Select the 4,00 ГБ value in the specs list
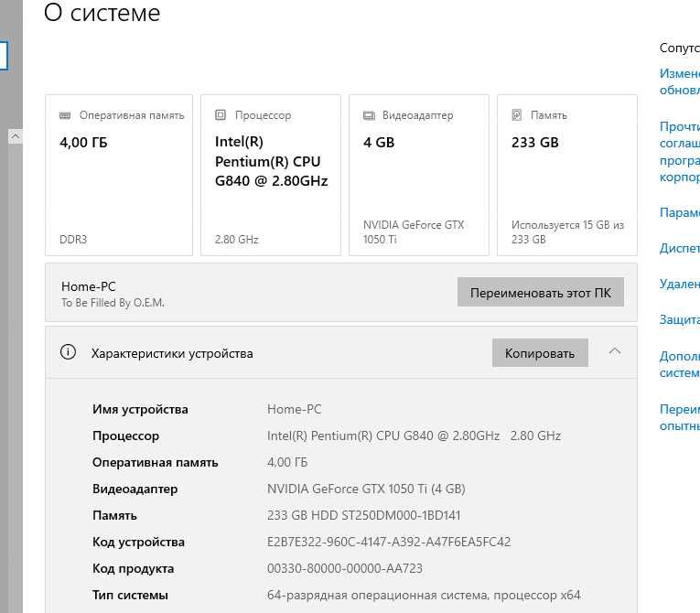 (287, 462)
